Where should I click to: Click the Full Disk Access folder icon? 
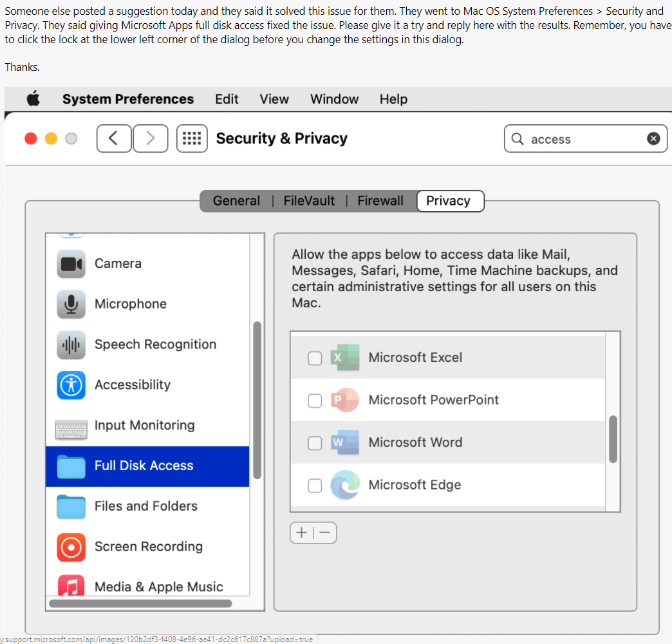point(71,466)
